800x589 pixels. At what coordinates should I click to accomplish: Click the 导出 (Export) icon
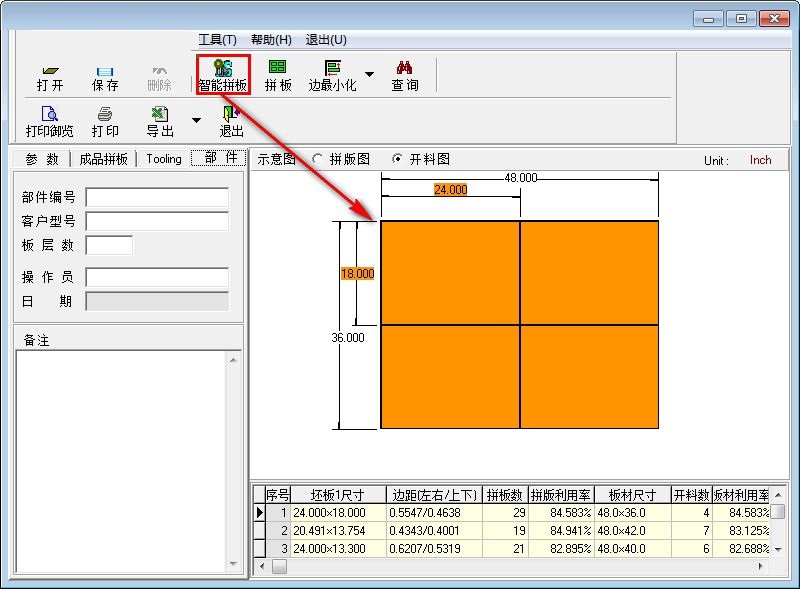point(160,122)
